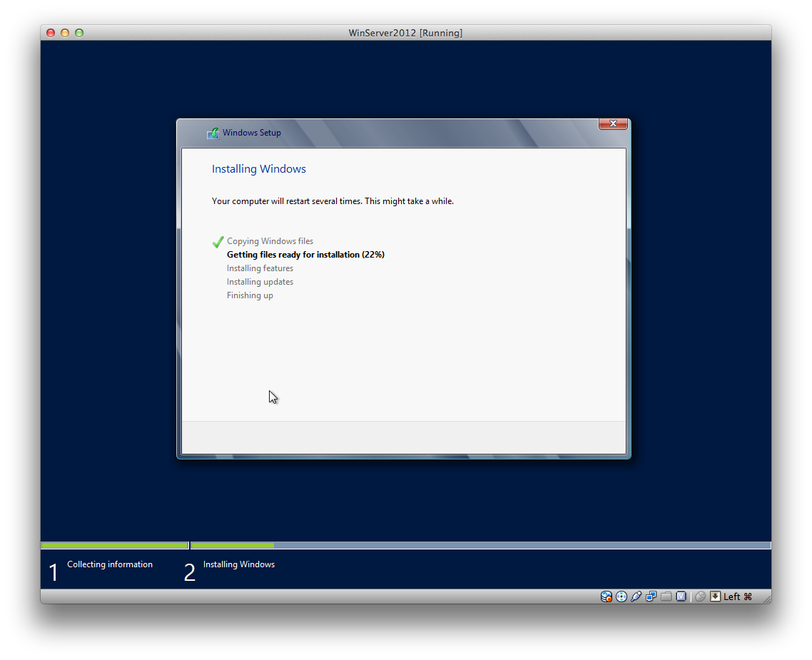Click the Collecting information progress bar
The width and height of the screenshot is (812, 660).
(115, 546)
